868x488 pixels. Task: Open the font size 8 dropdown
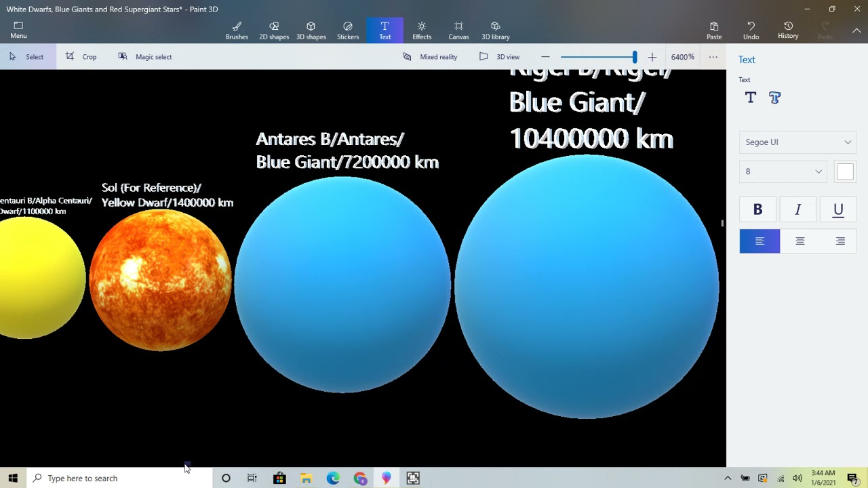pos(783,171)
